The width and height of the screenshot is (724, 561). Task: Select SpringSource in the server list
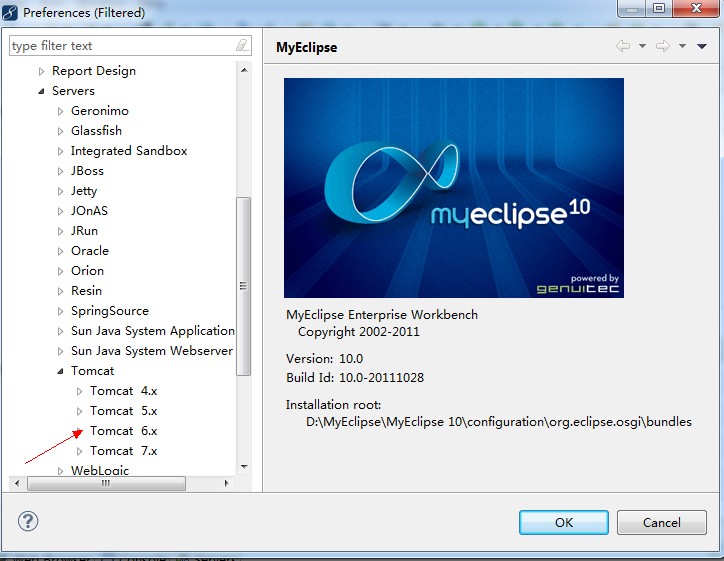coord(109,311)
